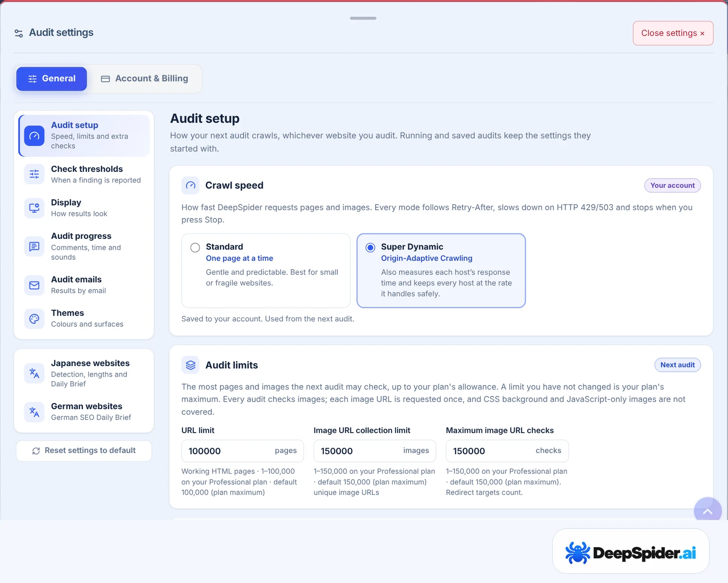
Task: Open German websites settings
Action: click(x=84, y=412)
